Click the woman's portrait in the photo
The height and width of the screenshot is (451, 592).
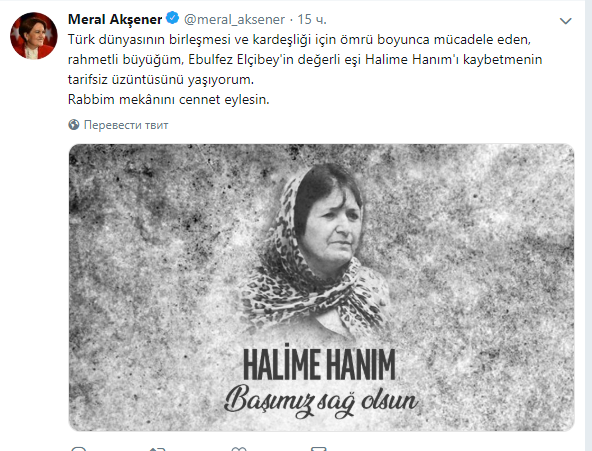315,249
